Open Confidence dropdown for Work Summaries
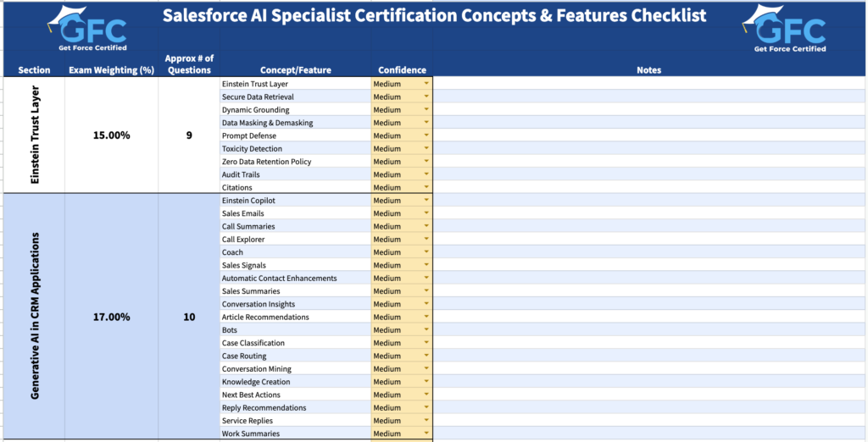 (426, 434)
